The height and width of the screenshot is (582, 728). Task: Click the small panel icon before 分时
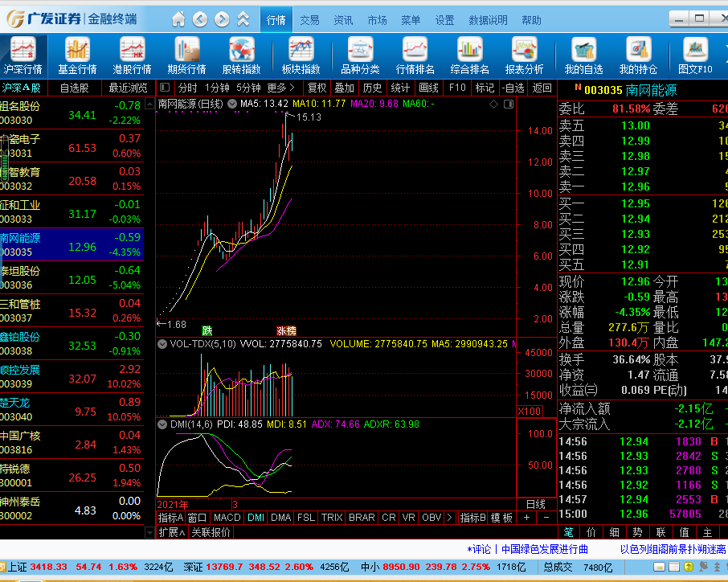165,88
